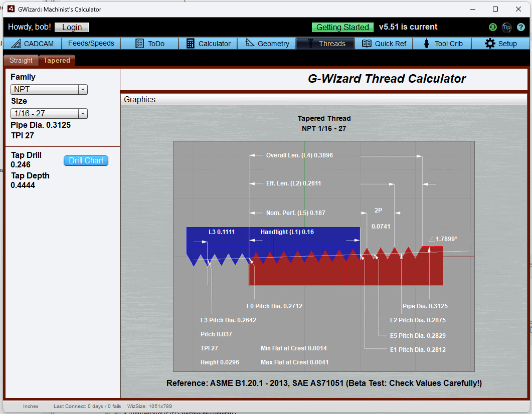Image resolution: width=532 pixels, height=414 pixels.
Task: Open help via the question mark icon
Action: click(x=520, y=27)
